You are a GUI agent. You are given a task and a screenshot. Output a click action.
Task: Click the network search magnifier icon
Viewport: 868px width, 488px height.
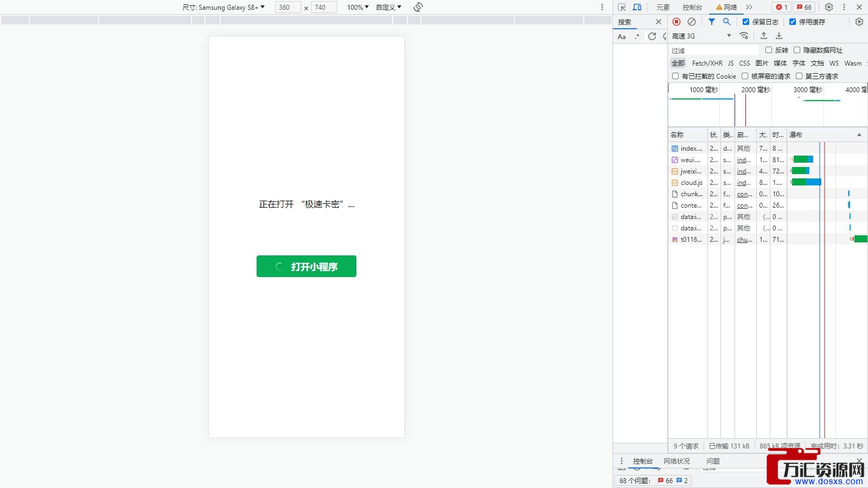(x=726, y=22)
